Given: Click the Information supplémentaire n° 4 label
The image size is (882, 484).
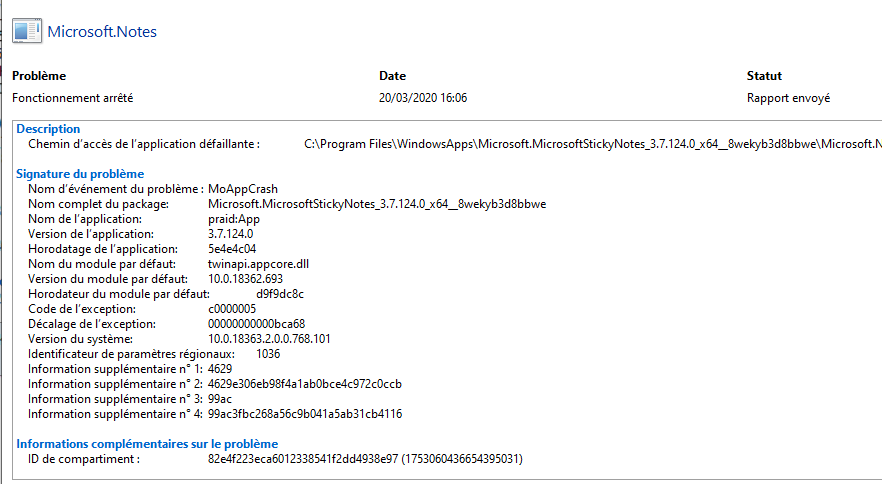Looking at the screenshot, I should 115,414.
